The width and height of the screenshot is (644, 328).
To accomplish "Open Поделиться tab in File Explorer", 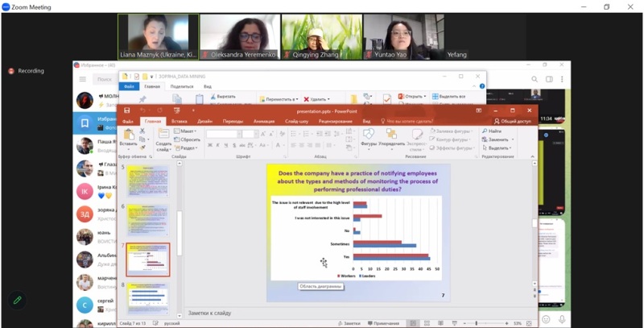I will pos(182,86).
